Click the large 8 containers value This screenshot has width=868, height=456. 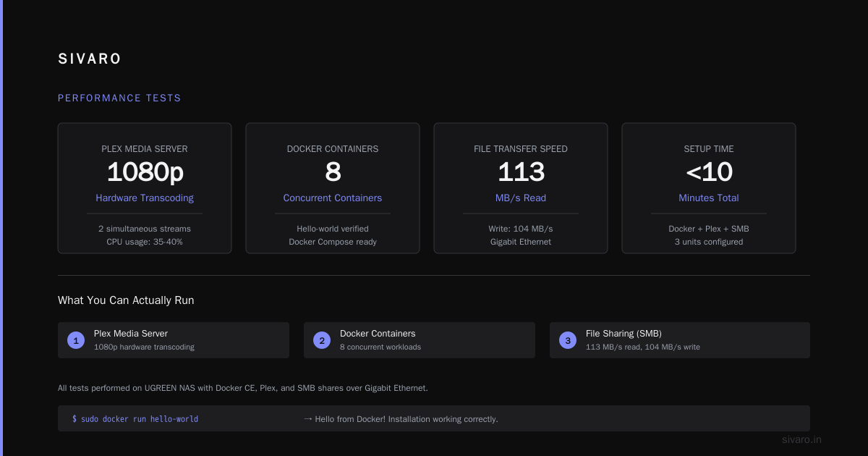(x=333, y=172)
